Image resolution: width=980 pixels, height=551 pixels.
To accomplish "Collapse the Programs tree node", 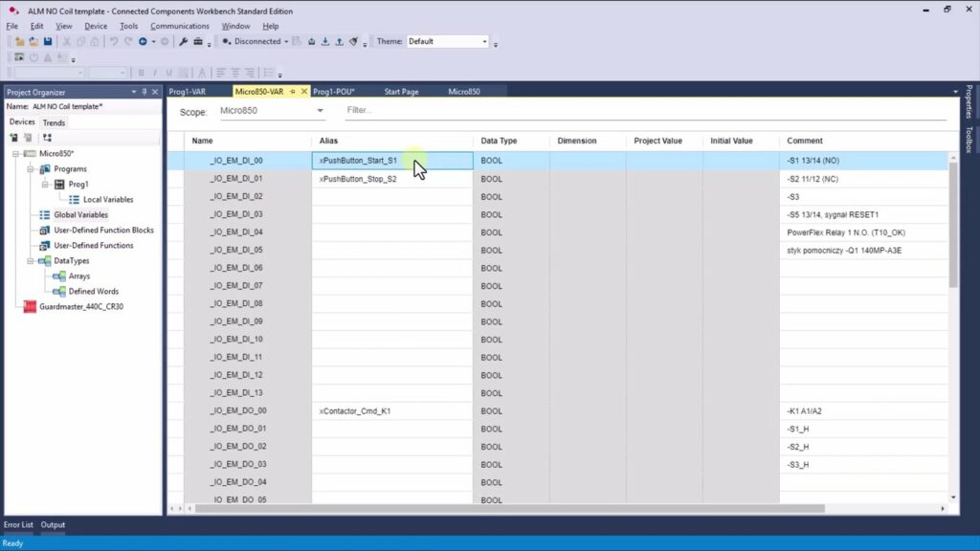I will [x=30, y=169].
